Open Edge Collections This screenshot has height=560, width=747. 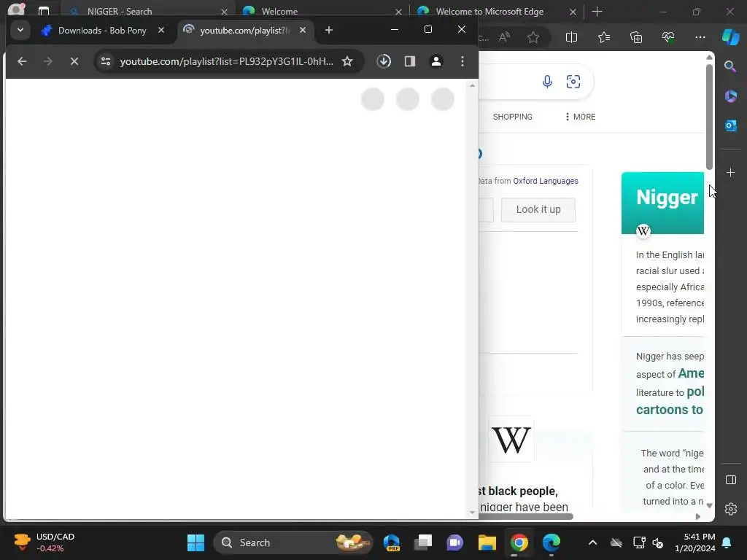tap(636, 37)
